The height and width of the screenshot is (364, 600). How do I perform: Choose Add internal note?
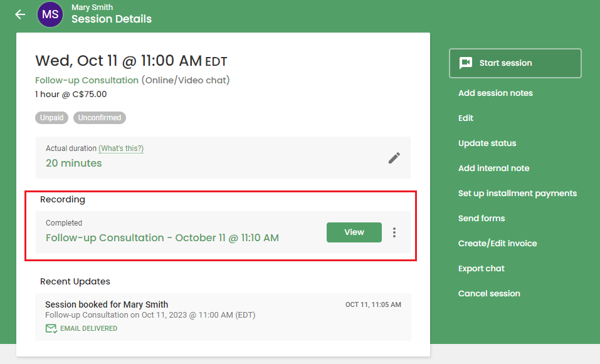coord(493,169)
